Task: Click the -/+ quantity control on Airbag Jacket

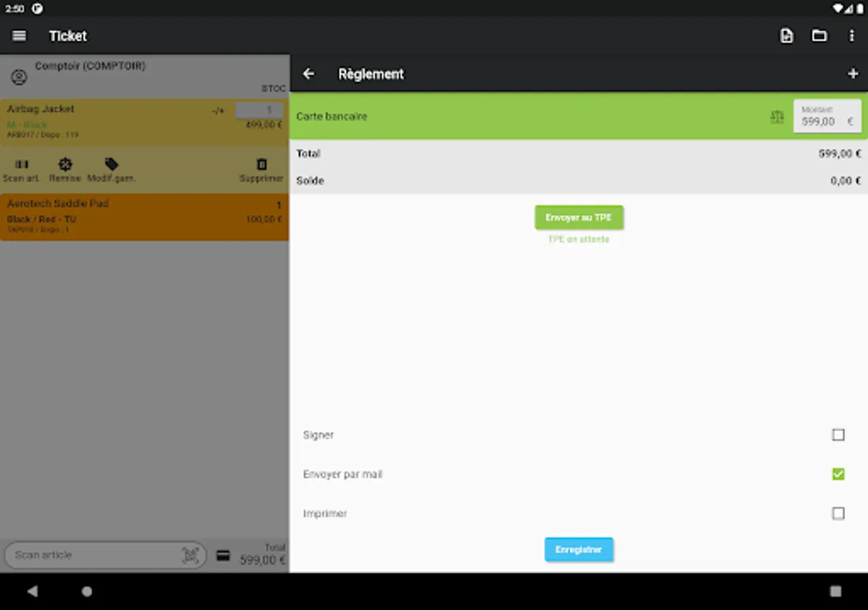Action: click(218, 110)
